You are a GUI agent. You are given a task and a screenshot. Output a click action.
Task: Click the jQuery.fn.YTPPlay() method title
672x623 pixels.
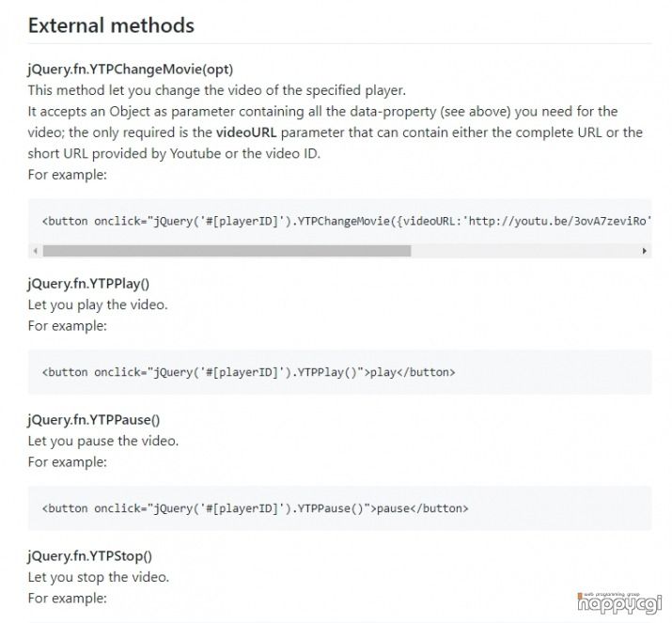click(x=88, y=284)
